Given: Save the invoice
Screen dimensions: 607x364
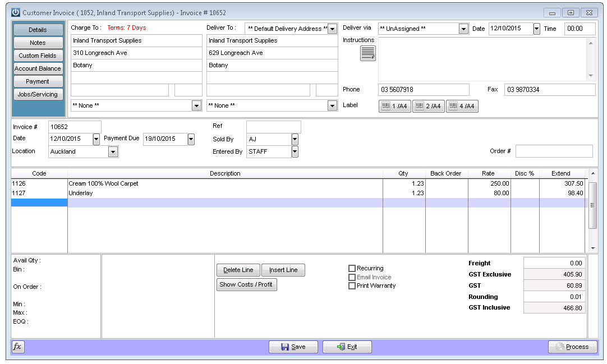Looking at the screenshot, I should point(293,347).
